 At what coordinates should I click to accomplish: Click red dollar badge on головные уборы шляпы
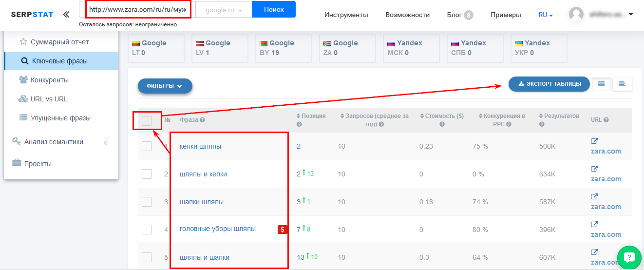point(282,230)
